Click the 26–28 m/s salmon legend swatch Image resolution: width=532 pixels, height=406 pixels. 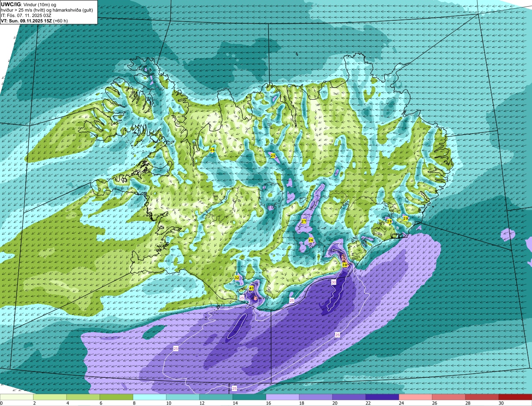pos(449,397)
